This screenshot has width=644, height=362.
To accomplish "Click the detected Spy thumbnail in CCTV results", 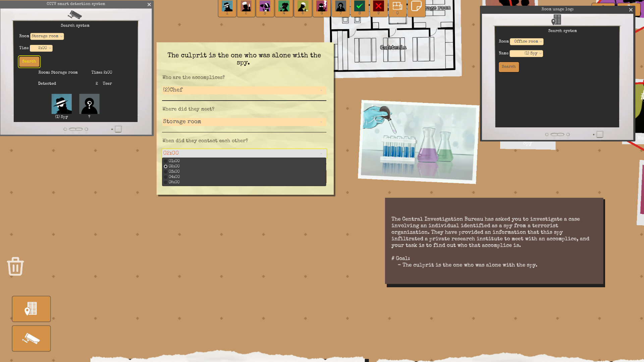I will pos(62,104).
